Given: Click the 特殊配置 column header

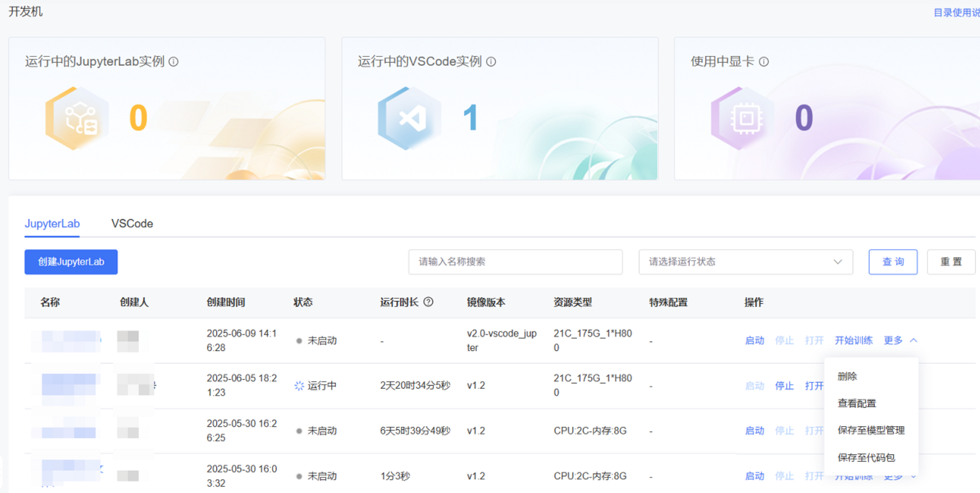Looking at the screenshot, I should 669,302.
